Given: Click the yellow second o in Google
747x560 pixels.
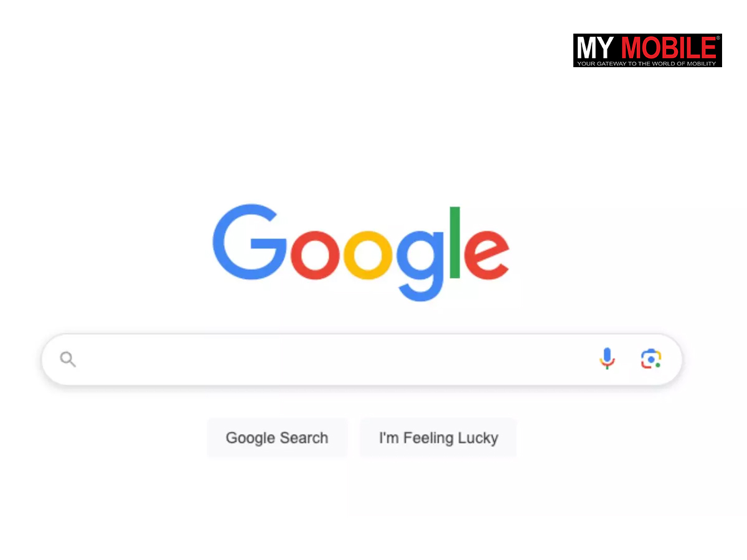Looking at the screenshot, I should tap(369, 254).
